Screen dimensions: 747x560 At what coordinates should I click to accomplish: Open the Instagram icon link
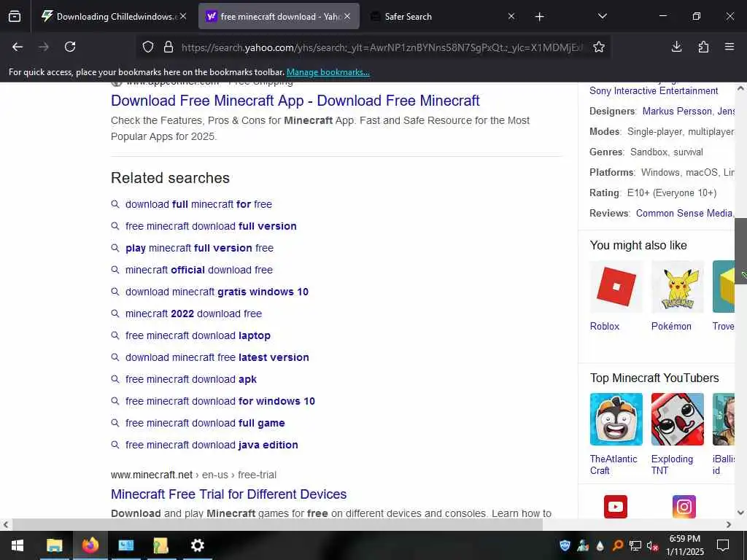[x=684, y=507]
